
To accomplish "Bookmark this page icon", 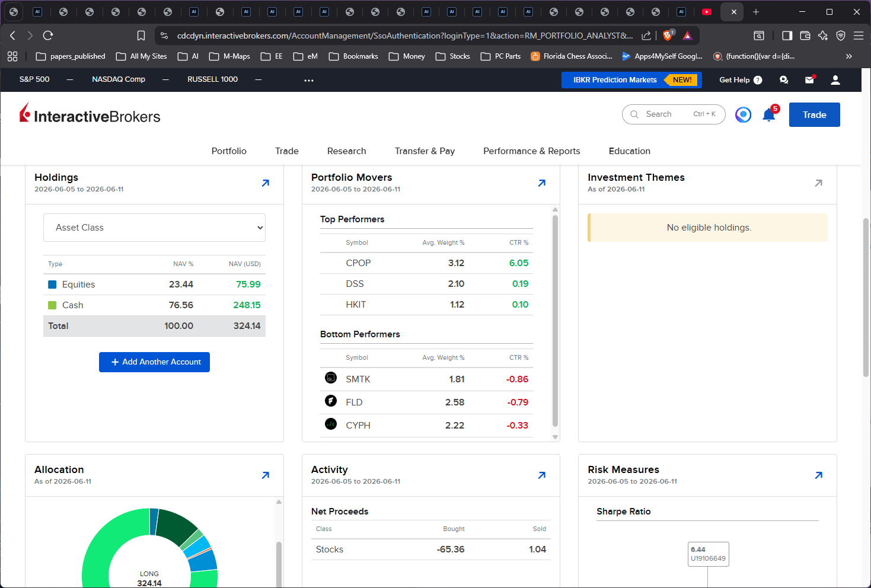I will coord(141,36).
